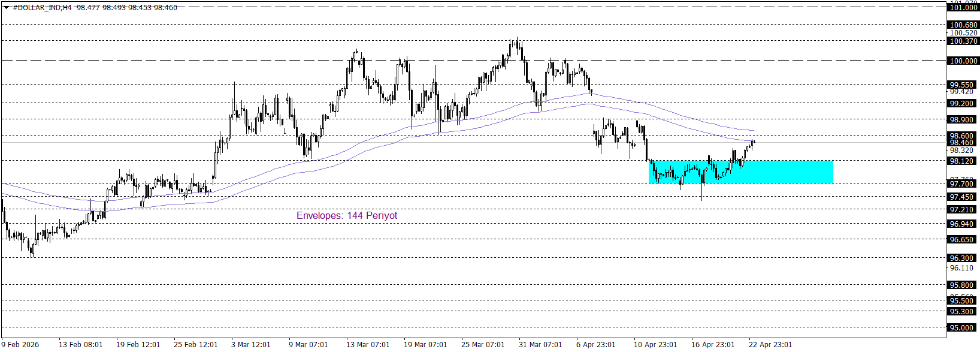The height and width of the screenshot is (352, 980).
Task: Click the 99.550 price level tag
Action: pyautogui.click(x=962, y=85)
